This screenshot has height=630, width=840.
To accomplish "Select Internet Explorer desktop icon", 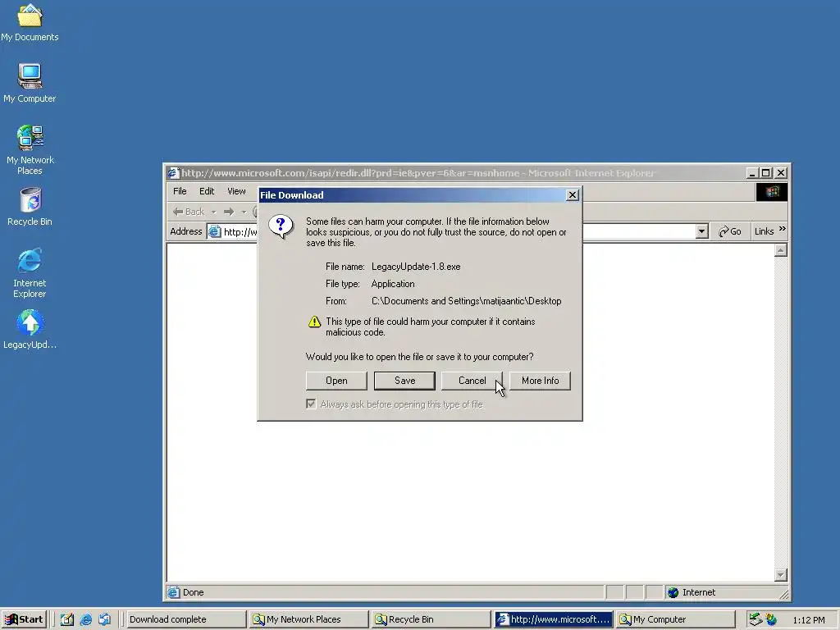I will tap(30, 272).
